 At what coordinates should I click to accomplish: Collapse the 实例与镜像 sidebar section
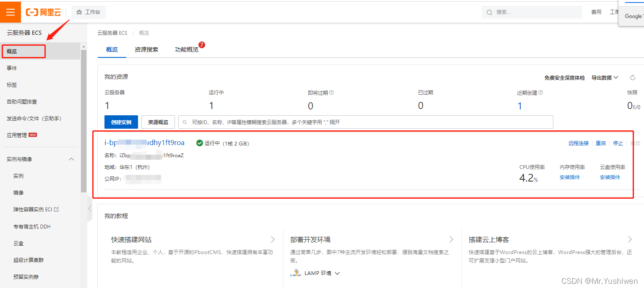click(71, 159)
